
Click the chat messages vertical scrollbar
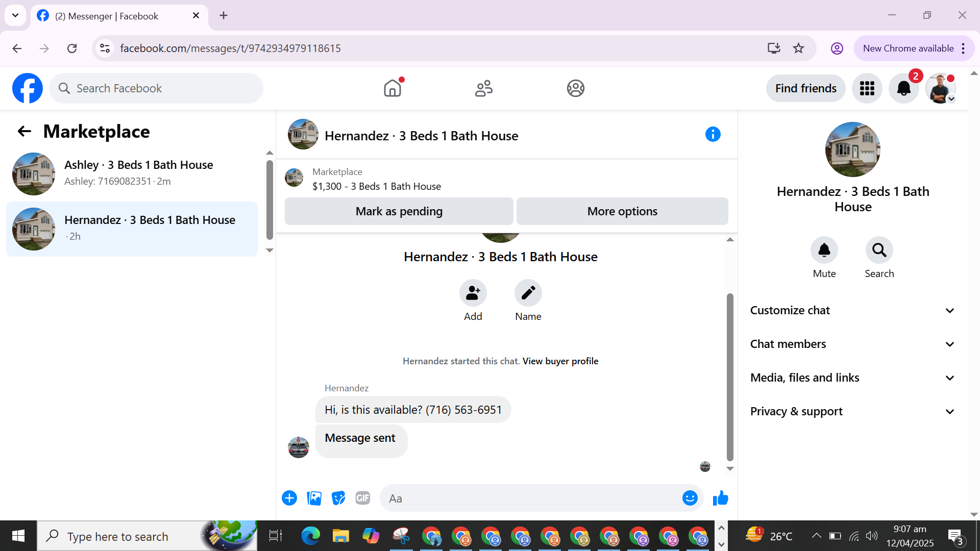730,377
